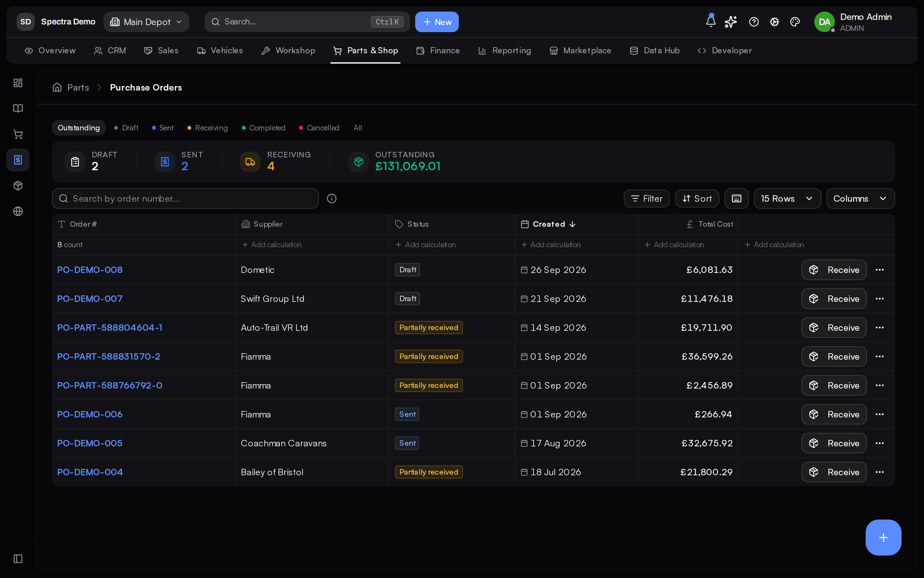Expand the Main Depot location dropdown
Image resolution: width=924 pixels, height=578 pixels.
[146, 22]
